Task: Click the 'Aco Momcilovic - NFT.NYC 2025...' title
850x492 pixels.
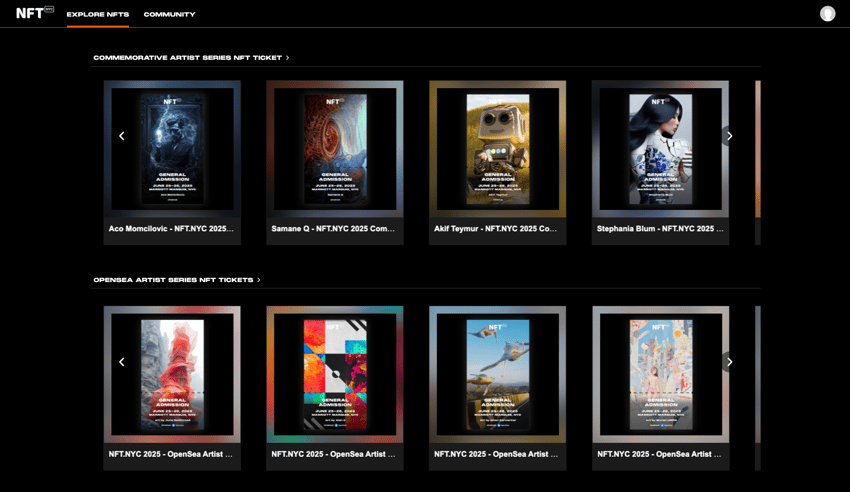Action: (x=171, y=229)
